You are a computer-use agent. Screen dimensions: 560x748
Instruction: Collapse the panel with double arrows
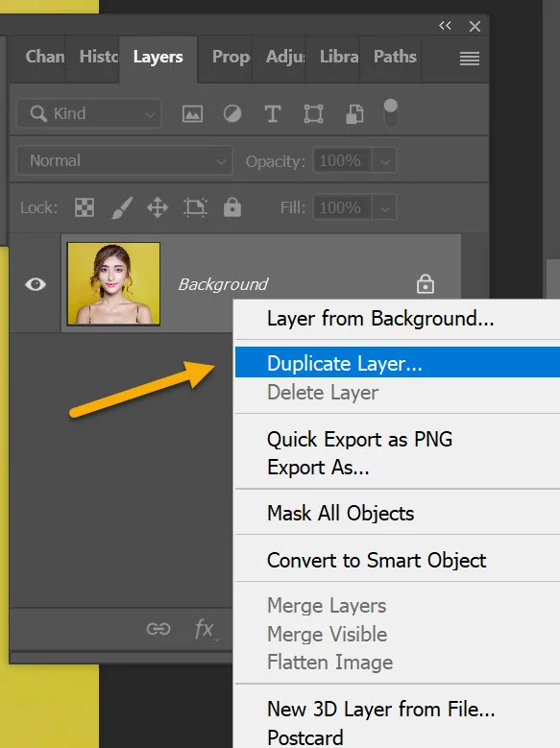point(445,25)
